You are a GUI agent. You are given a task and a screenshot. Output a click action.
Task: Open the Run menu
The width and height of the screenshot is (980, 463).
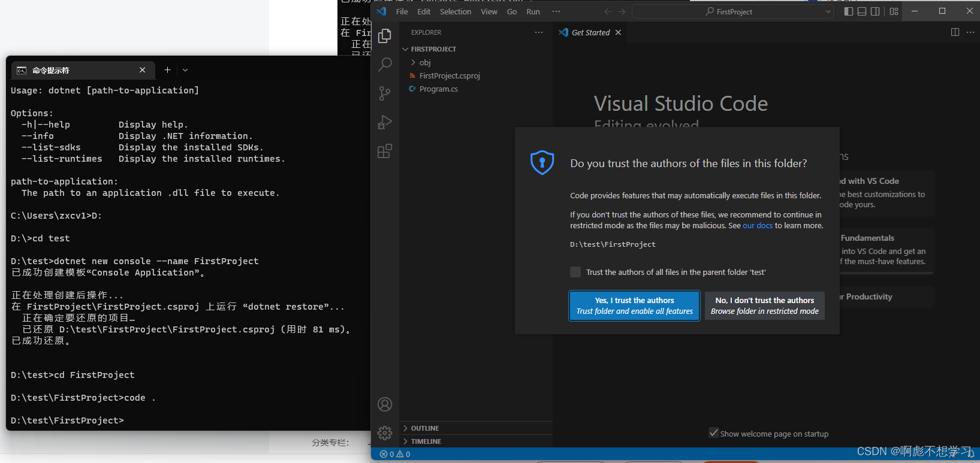[x=533, y=11]
